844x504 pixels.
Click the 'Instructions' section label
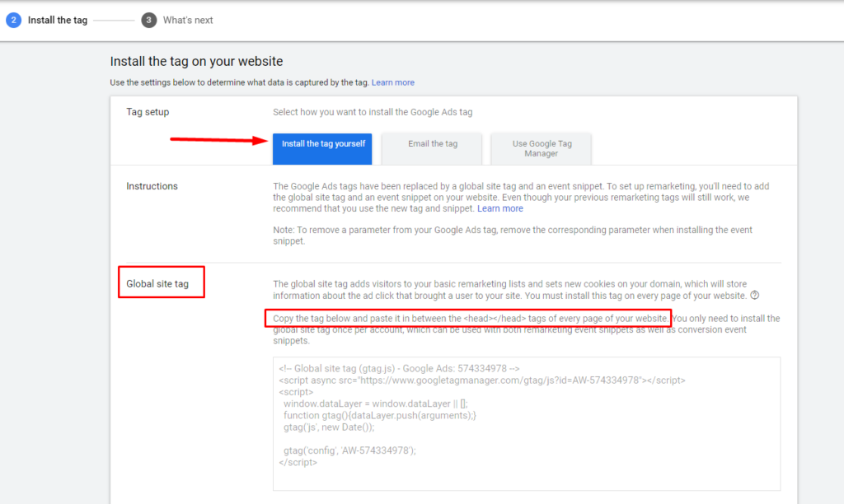coord(152,186)
